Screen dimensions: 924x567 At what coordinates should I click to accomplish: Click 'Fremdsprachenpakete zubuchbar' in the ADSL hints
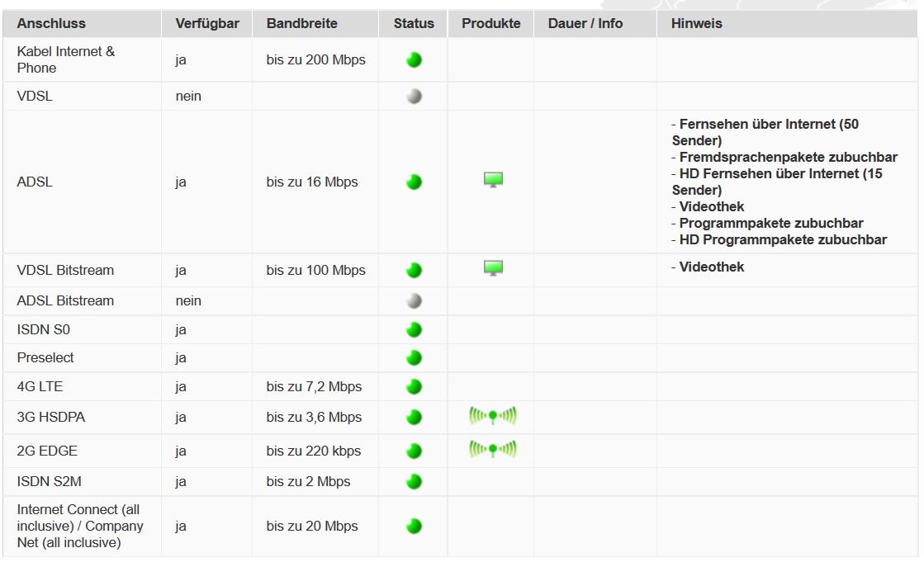[788, 157]
